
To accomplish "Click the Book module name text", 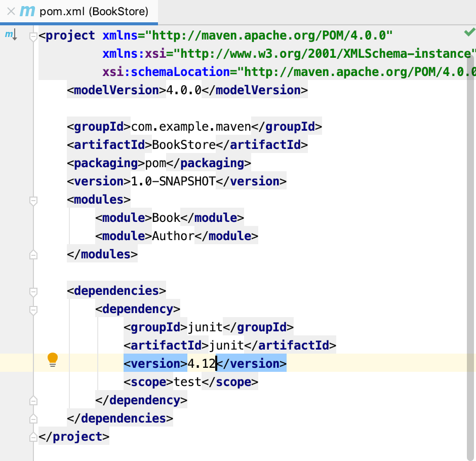I will (x=166, y=217).
